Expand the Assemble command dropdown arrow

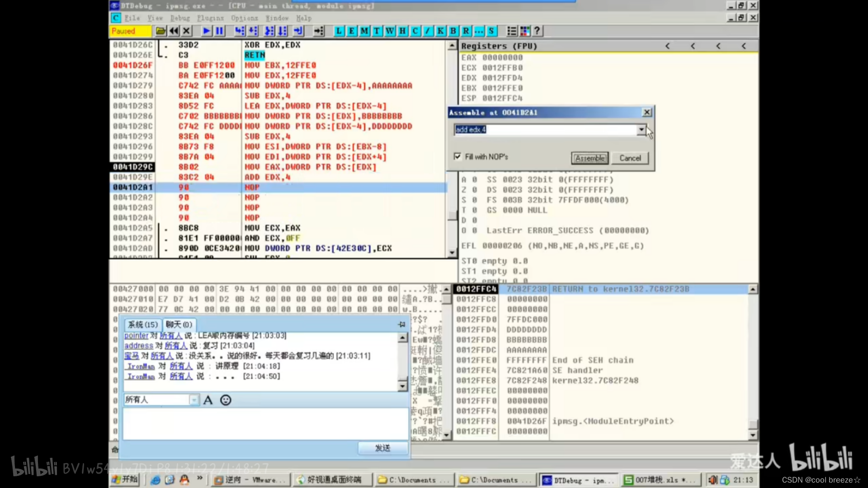coord(641,130)
